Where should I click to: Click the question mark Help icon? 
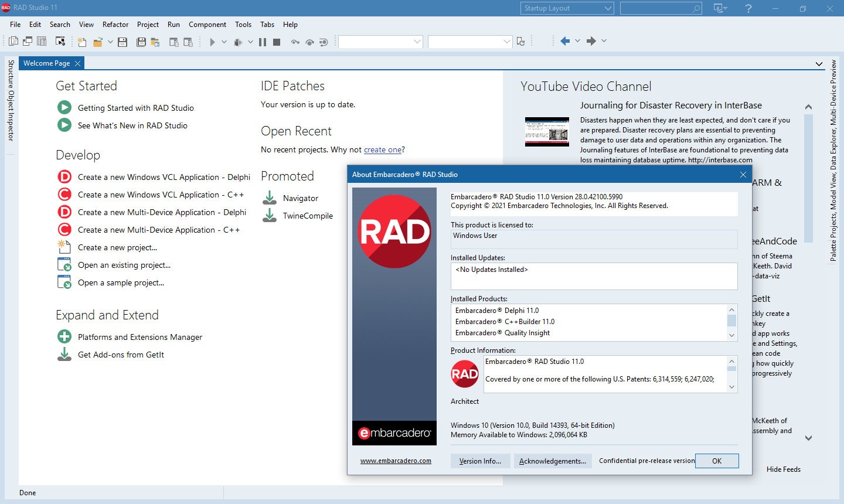coord(748,8)
